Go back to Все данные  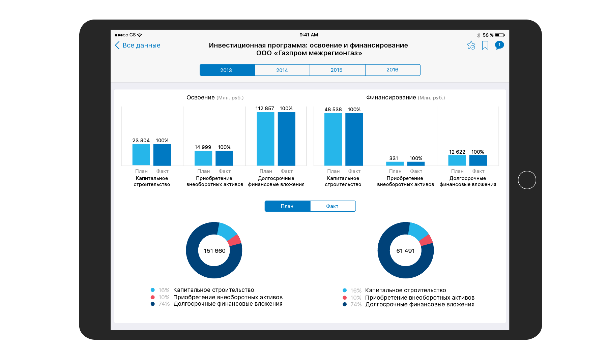pyautogui.click(x=141, y=45)
